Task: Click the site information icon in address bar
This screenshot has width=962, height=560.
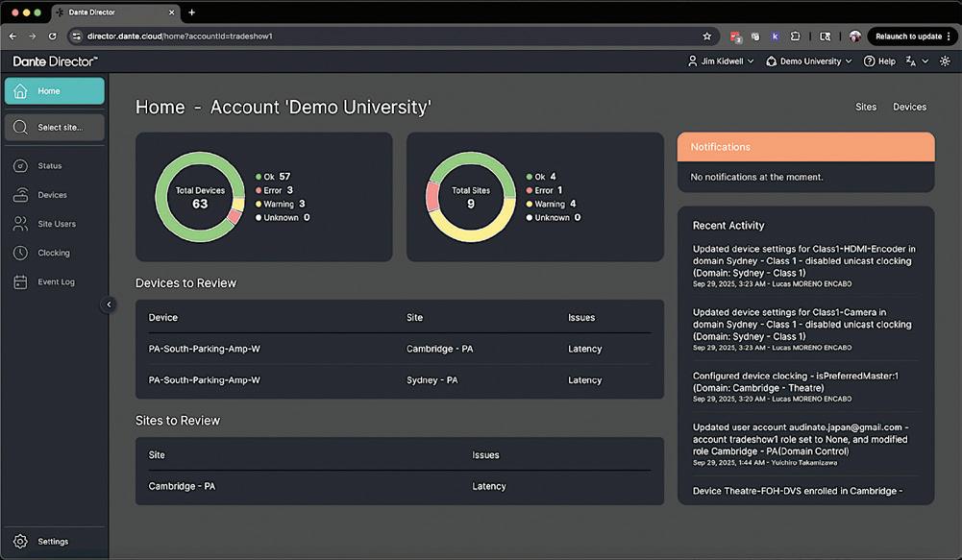Action: pyautogui.click(x=77, y=37)
